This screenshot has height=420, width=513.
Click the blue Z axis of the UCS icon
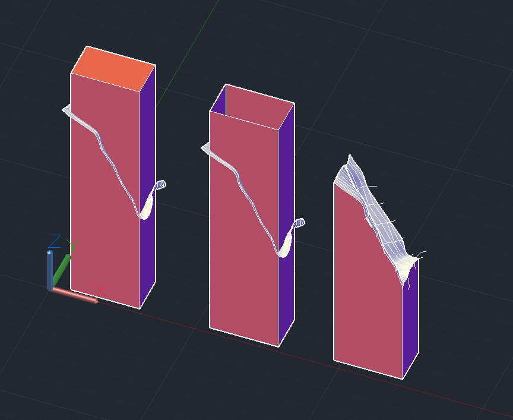click(50, 270)
